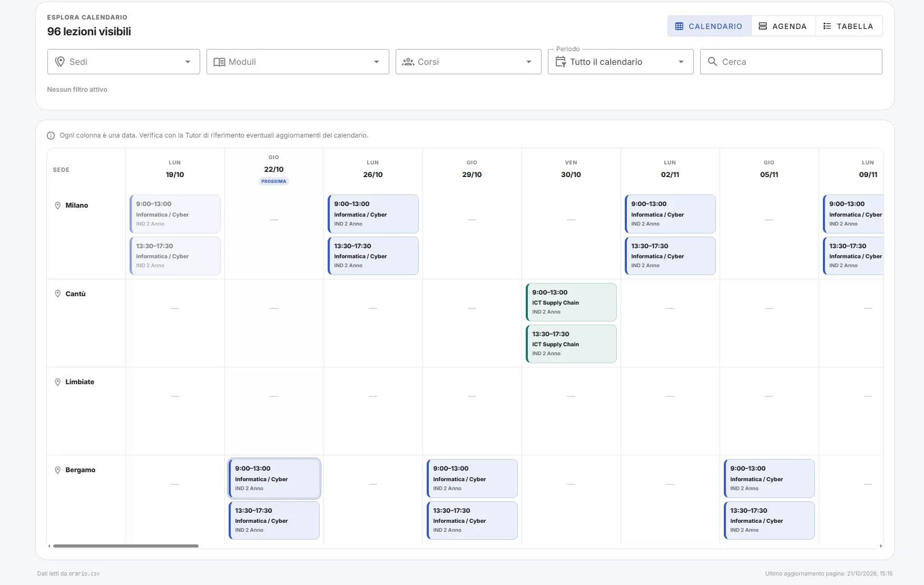Click the Bergamo location pin icon
Viewport: 924px width, 585px height.
click(x=58, y=470)
